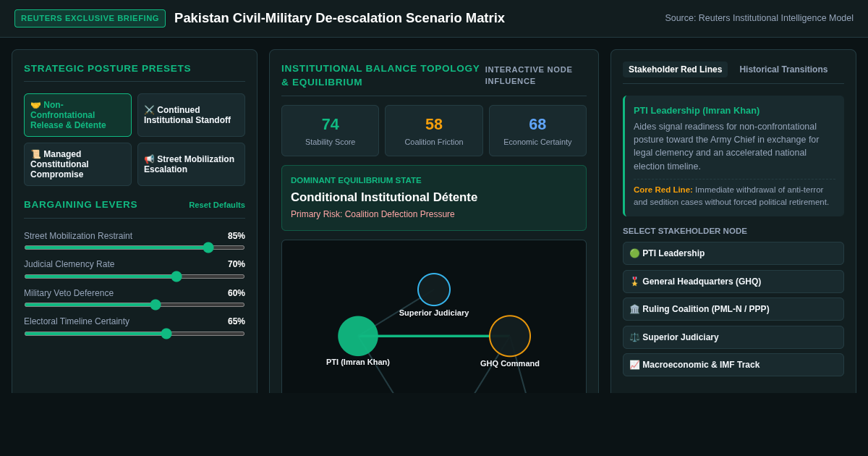The image size is (868, 456).
Task: Click green circle icon beside PTI Leadership
Action: (x=634, y=253)
